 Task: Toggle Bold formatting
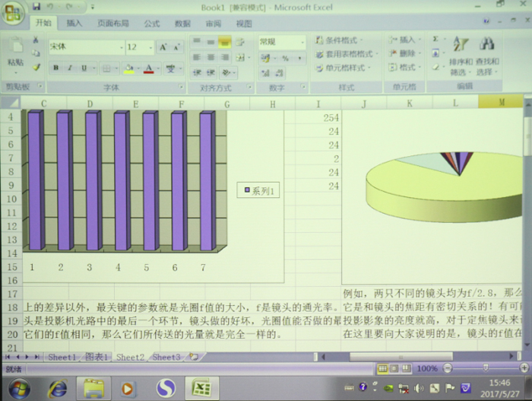coord(56,68)
